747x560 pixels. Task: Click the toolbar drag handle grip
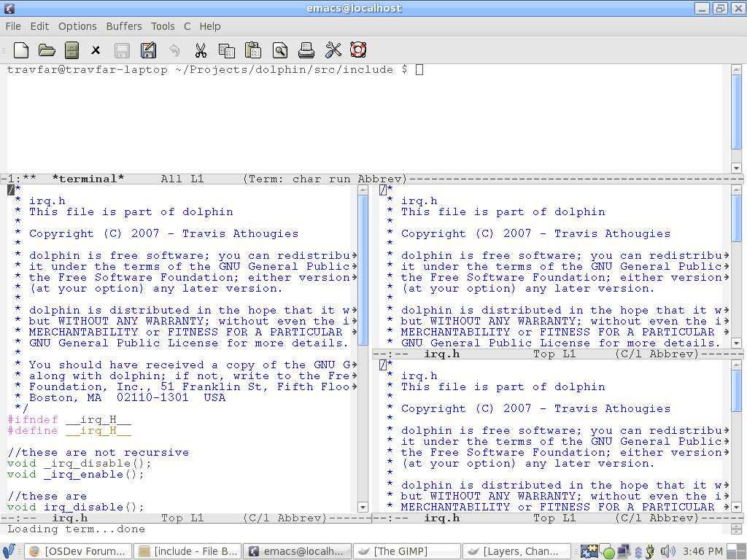pyautogui.click(x=3, y=50)
